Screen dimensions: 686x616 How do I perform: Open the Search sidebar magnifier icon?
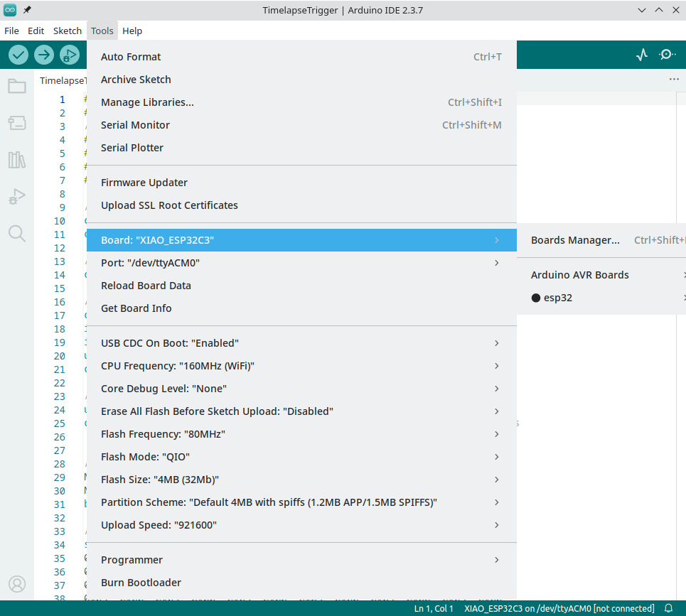pos(17,234)
